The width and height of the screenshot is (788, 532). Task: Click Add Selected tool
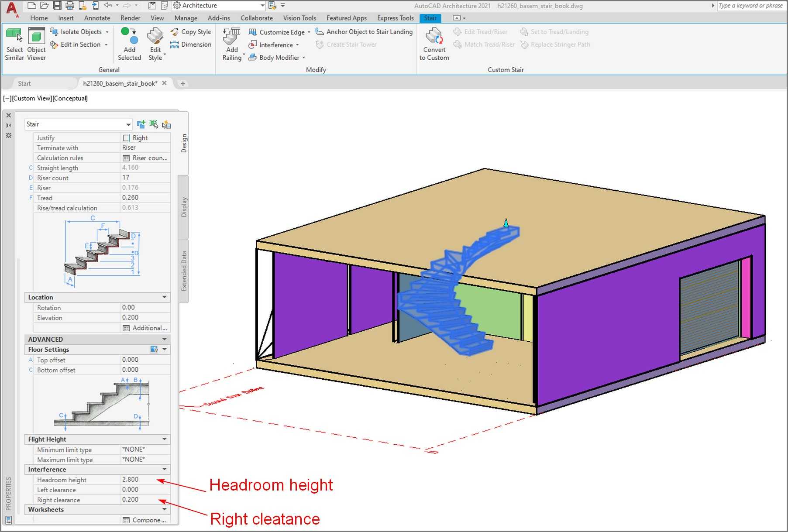coord(129,44)
